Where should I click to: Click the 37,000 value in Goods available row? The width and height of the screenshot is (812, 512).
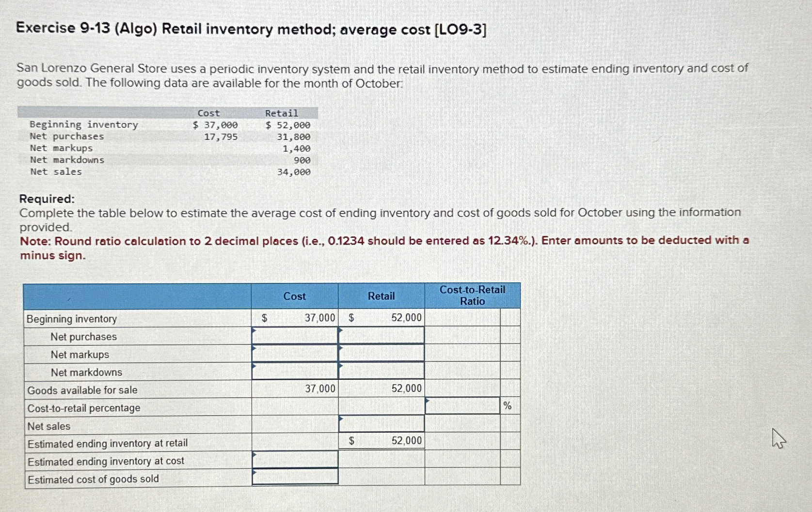(320, 388)
